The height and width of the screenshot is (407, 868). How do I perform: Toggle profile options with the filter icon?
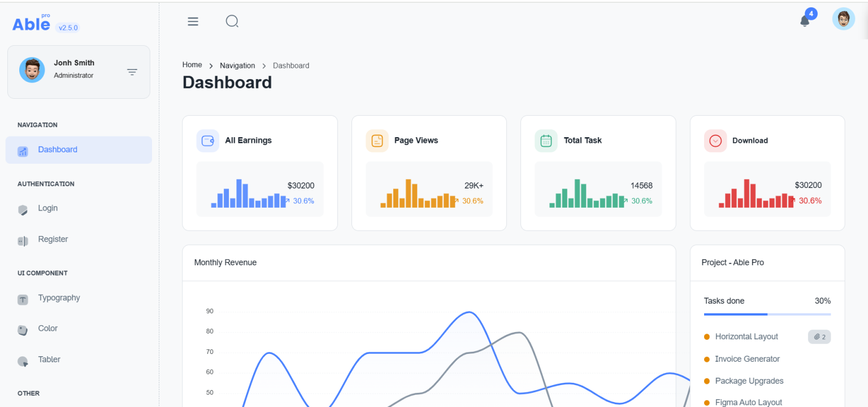[x=132, y=72]
